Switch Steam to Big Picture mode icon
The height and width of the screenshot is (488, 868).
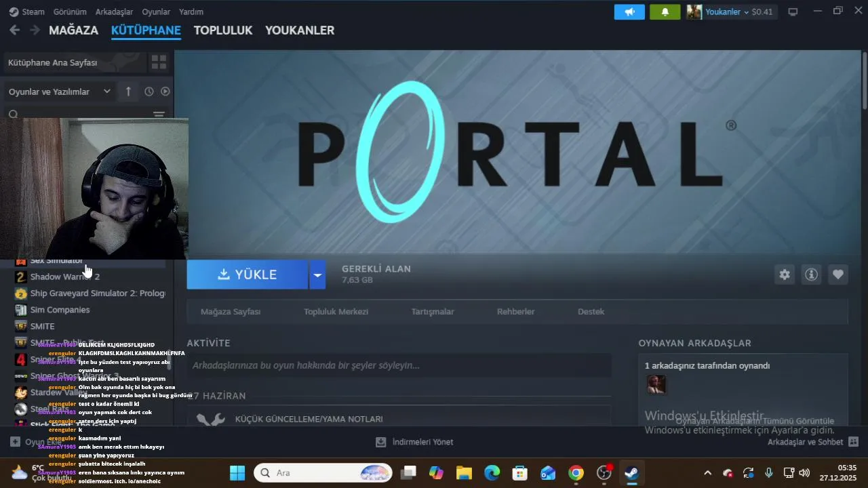pos(793,12)
